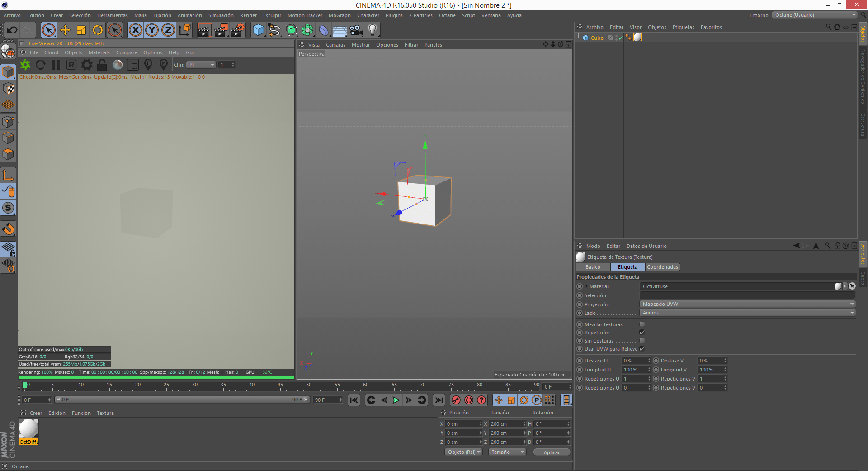Toggle X axis lock
The height and width of the screenshot is (471, 868).
pos(135,30)
